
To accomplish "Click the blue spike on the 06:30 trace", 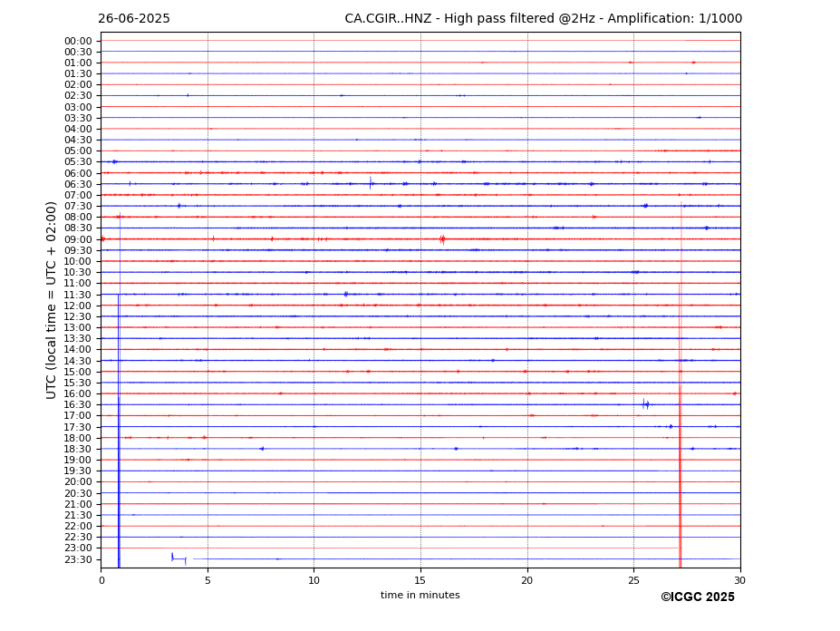I will point(371,183).
